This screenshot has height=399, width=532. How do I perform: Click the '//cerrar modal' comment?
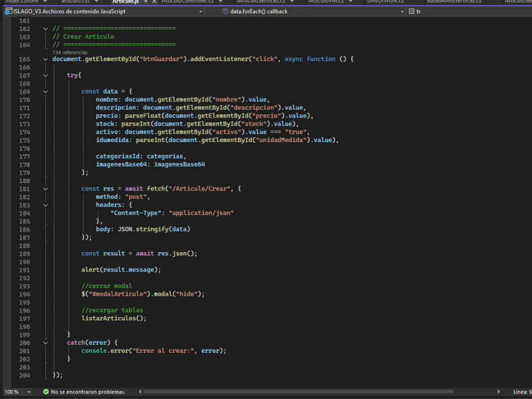pos(106,286)
